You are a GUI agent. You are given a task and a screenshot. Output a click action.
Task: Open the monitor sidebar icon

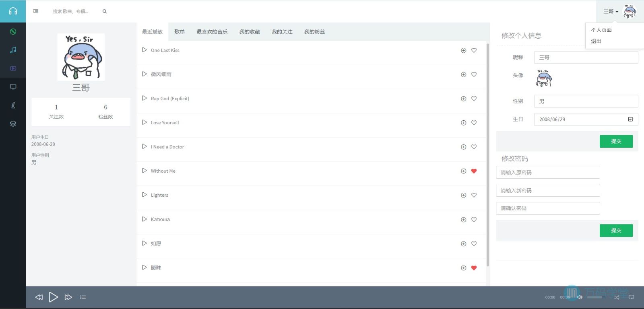pyautogui.click(x=13, y=87)
